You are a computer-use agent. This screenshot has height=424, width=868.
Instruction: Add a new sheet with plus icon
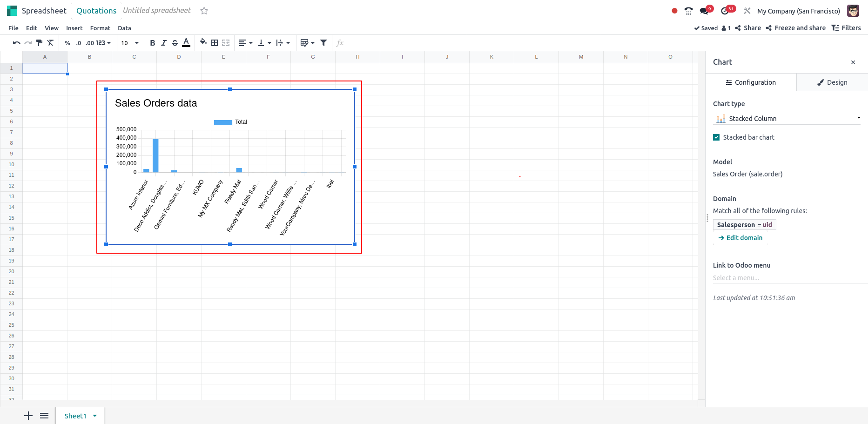click(28, 416)
